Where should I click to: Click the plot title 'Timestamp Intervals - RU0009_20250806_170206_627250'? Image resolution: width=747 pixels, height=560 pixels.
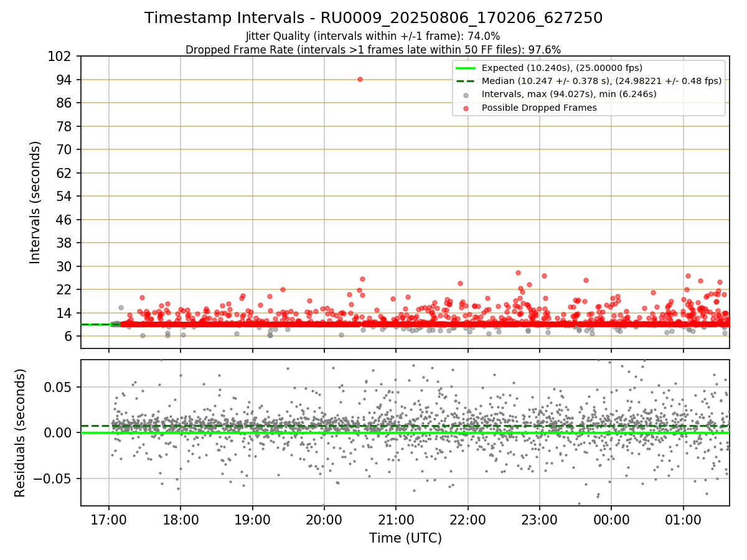click(374, 18)
